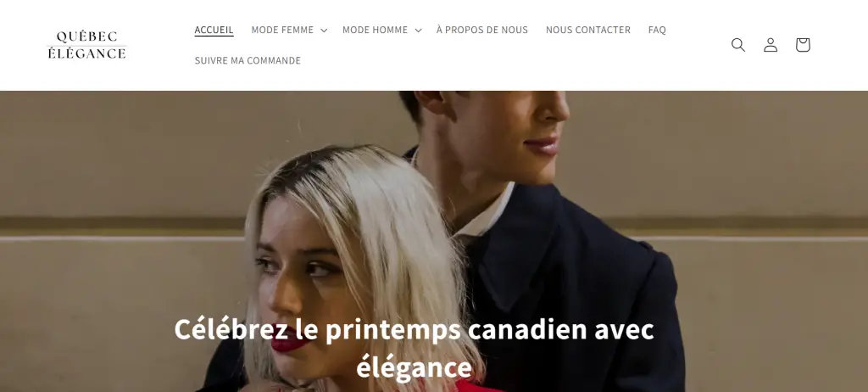
Task: Click the man's white shirt collar
Action: (x=487, y=214)
